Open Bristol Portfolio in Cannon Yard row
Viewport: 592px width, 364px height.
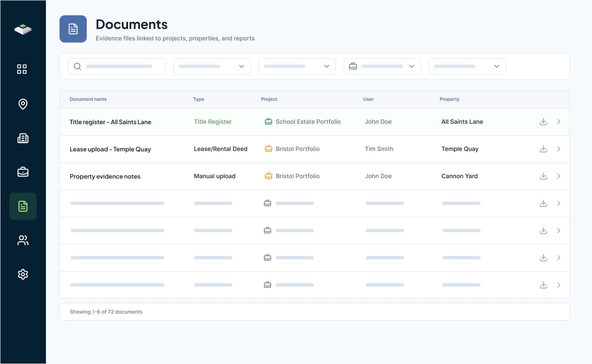tap(298, 176)
